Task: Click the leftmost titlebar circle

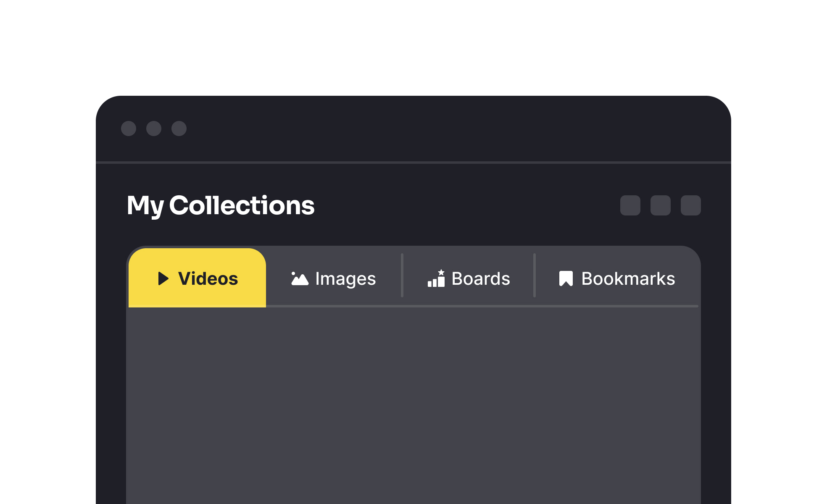Action: pos(129,129)
